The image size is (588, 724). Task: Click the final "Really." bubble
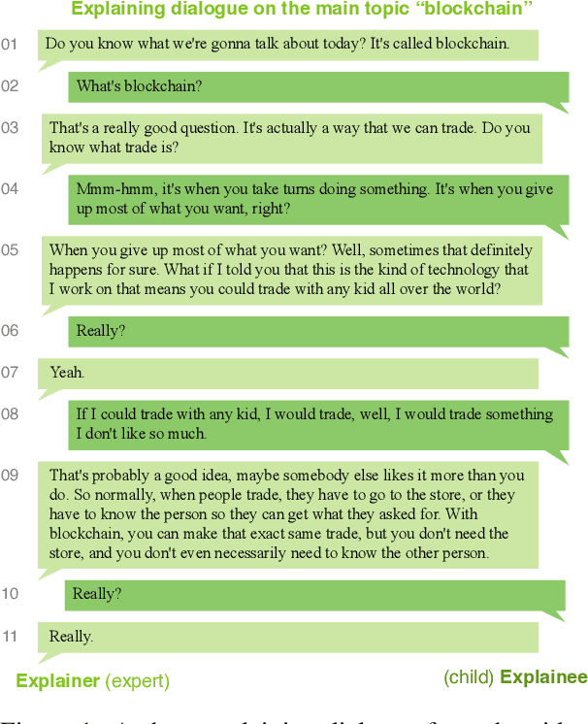tap(287, 637)
